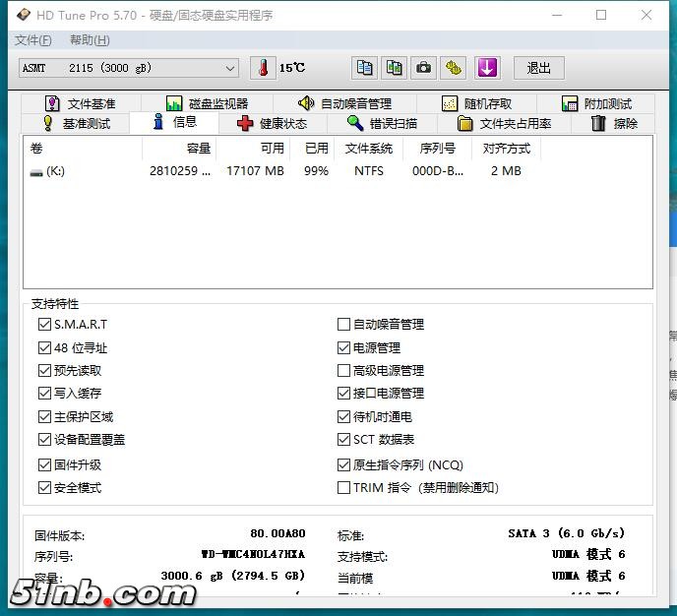
Task: Click the copy screenshot to clipboard icon
Action: (x=395, y=68)
